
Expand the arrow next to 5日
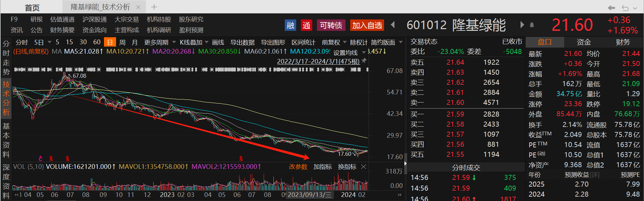(50, 42)
